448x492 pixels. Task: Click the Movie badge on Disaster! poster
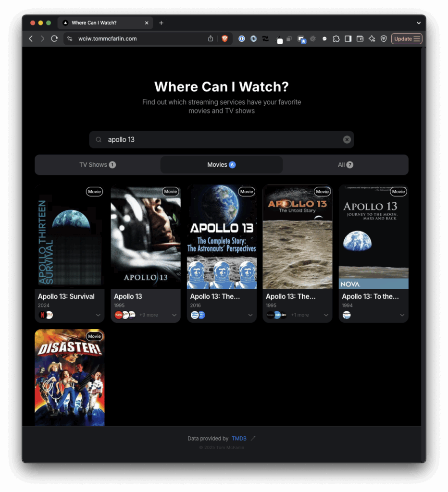[95, 336]
